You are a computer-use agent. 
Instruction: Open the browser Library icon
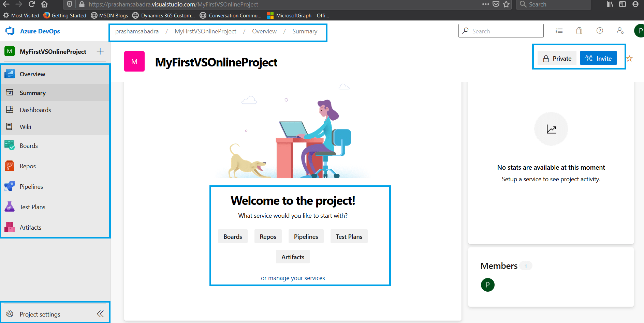click(x=610, y=4)
